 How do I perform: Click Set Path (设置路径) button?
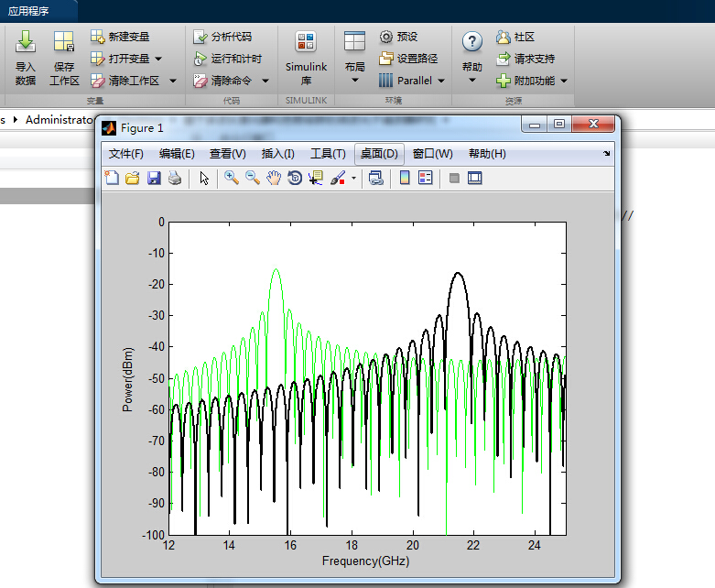(x=408, y=59)
